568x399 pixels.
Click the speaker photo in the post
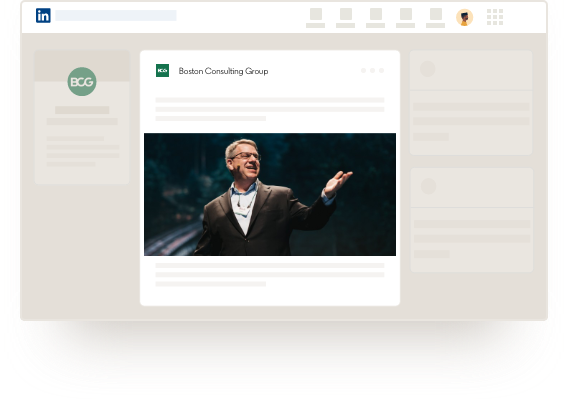270,195
